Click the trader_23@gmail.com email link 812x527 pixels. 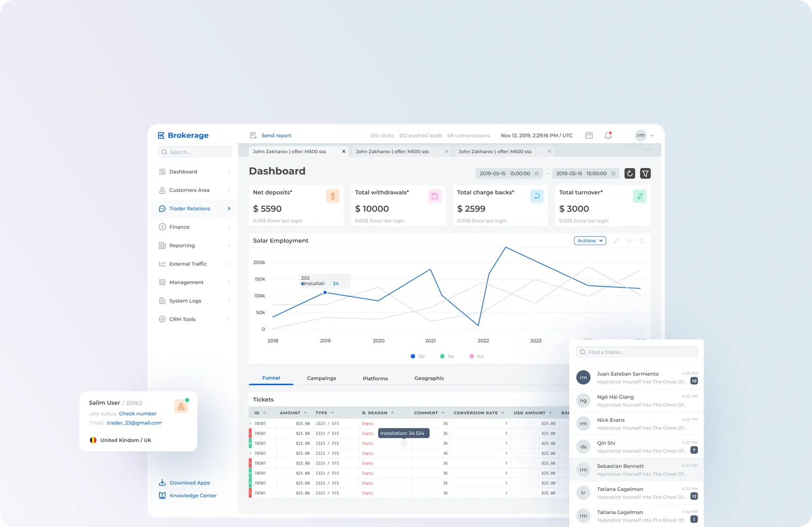pyautogui.click(x=134, y=423)
